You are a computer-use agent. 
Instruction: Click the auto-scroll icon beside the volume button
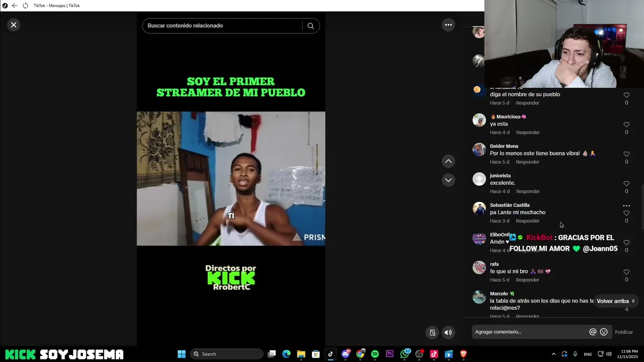tap(432, 332)
